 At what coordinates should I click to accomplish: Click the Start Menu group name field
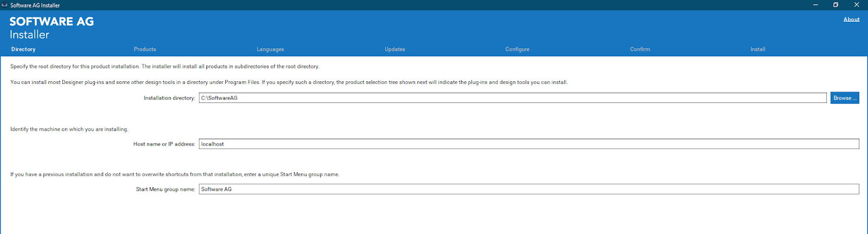click(x=529, y=189)
